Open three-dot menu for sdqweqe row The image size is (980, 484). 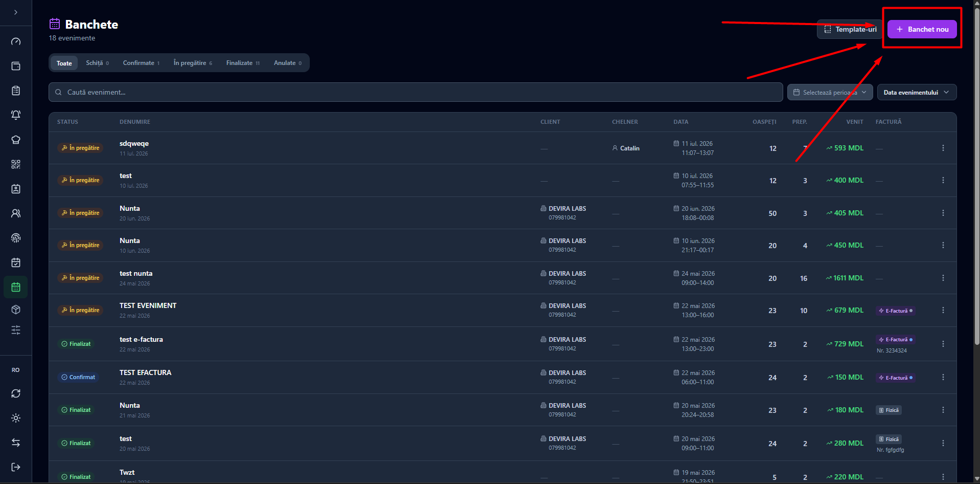943,148
